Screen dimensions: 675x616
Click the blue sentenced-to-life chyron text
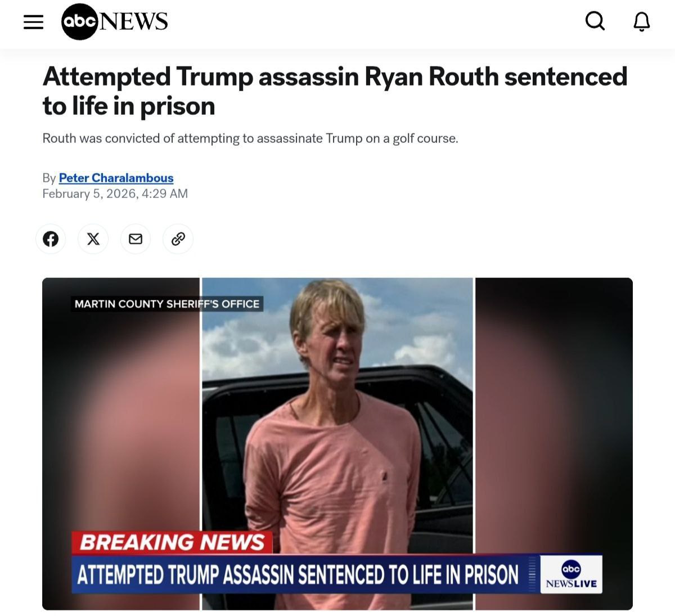point(298,574)
